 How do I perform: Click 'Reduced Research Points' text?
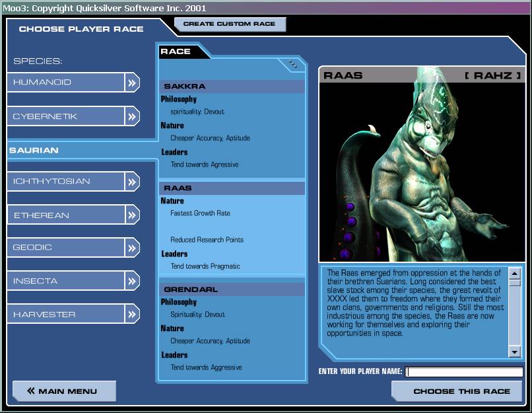(x=207, y=240)
